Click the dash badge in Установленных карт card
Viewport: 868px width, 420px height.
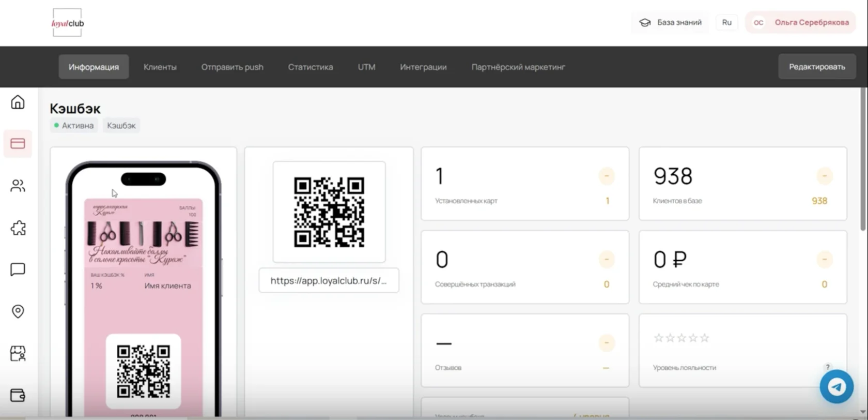(x=607, y=176)
